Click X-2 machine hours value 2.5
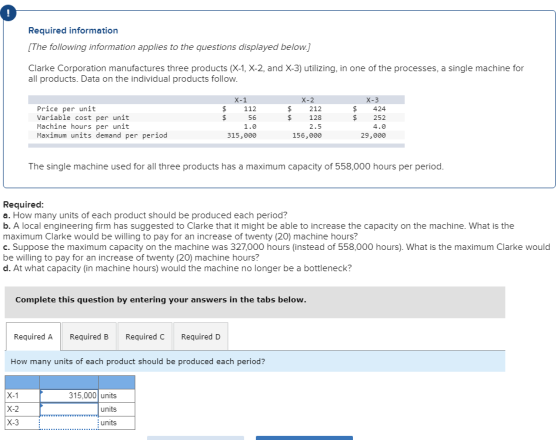The width and height of the screenshot is (560, 440). (x=315, y=126)
